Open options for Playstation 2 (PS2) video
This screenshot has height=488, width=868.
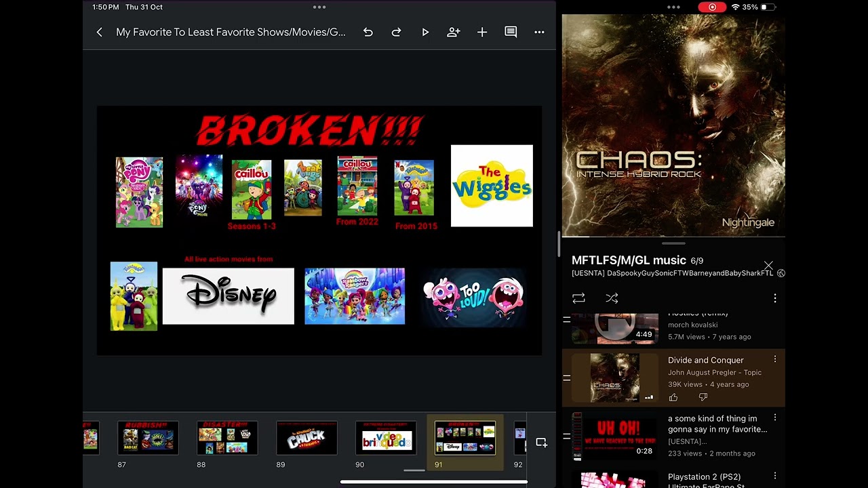(x=775, y=476)
